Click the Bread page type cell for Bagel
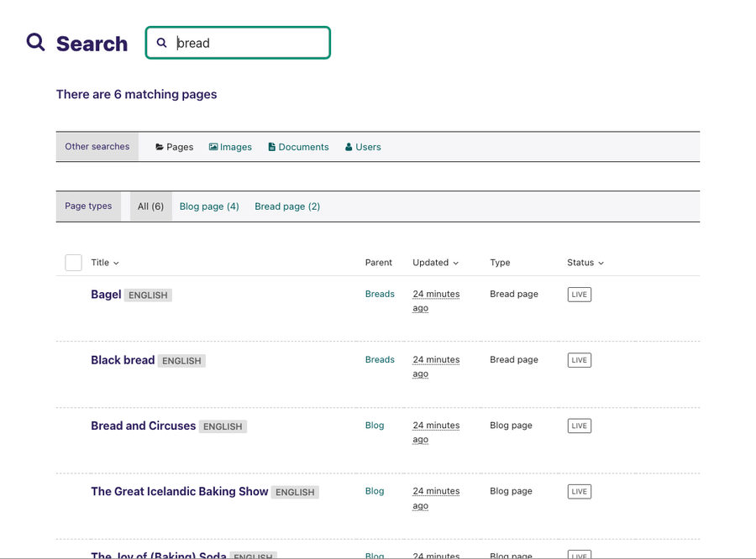This screenshot has width=756, height=559. pyautogui.click(x=514, y=294)
